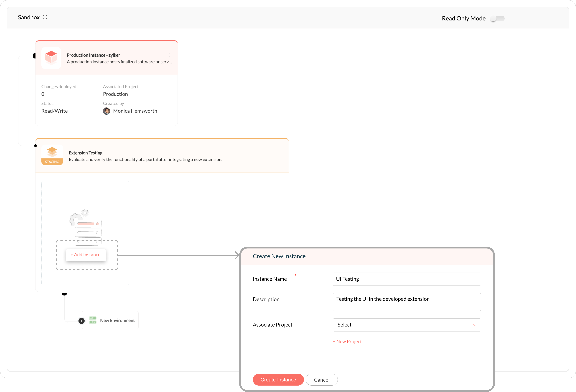Click the Sandbox info icon
Image resolution: width=576 pixels, height=392 pixels.
[x=45, y=17]
